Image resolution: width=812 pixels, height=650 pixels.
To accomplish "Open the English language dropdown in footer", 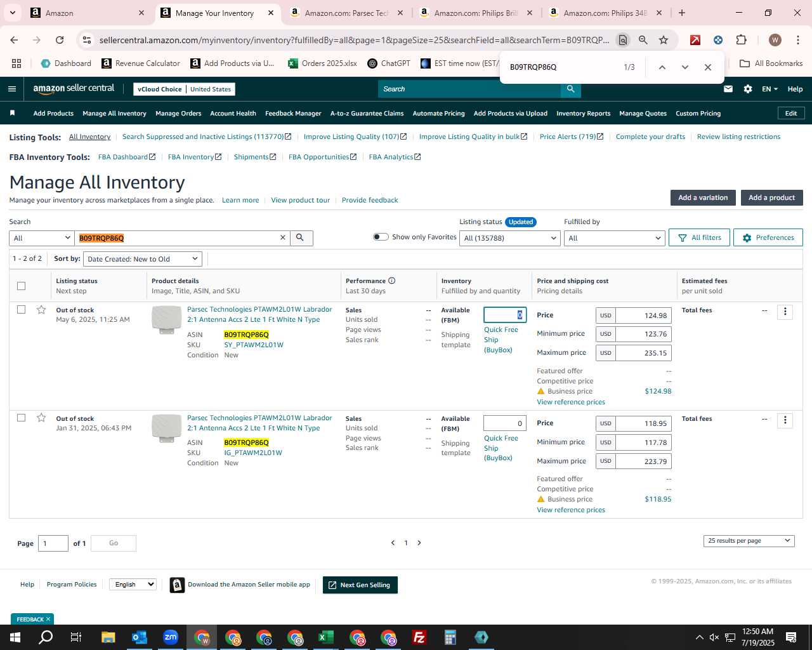I will 133,584.
